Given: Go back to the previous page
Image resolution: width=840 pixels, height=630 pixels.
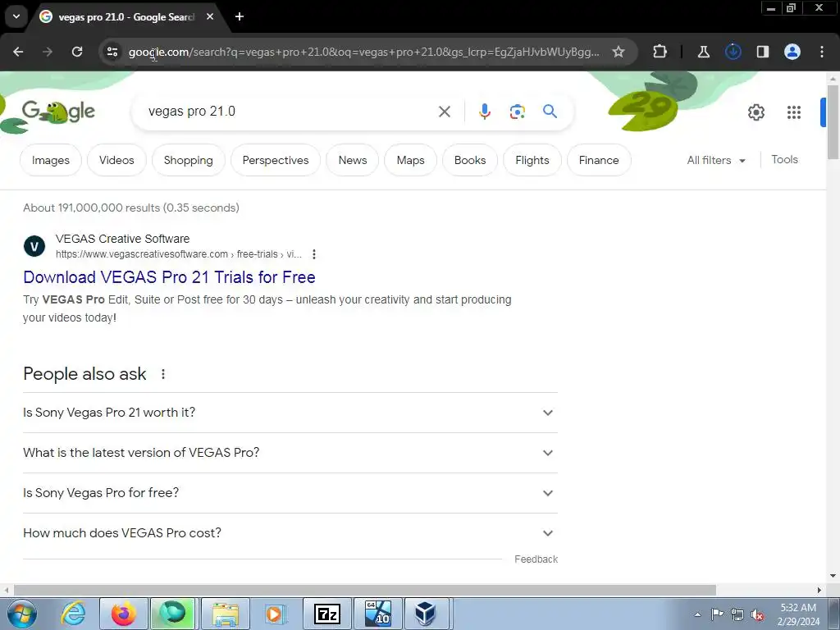Looking at the screenshot, I should pyautogui.click(x=18, y=52).
